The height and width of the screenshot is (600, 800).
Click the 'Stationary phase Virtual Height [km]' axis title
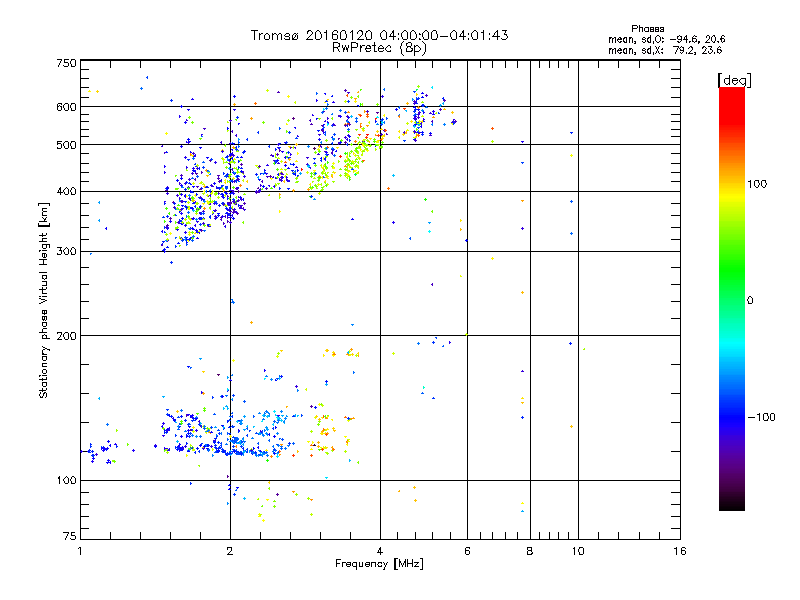point(44,300)
